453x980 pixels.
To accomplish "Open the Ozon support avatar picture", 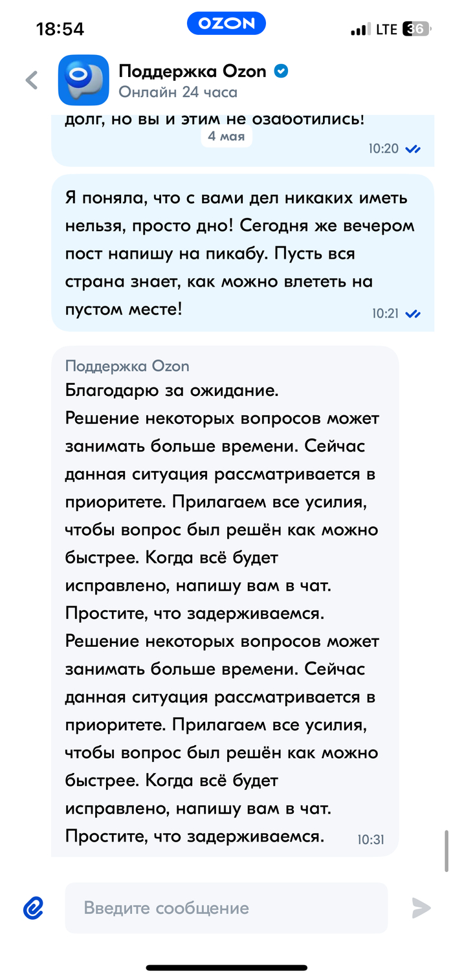I will tap(83, 80).
